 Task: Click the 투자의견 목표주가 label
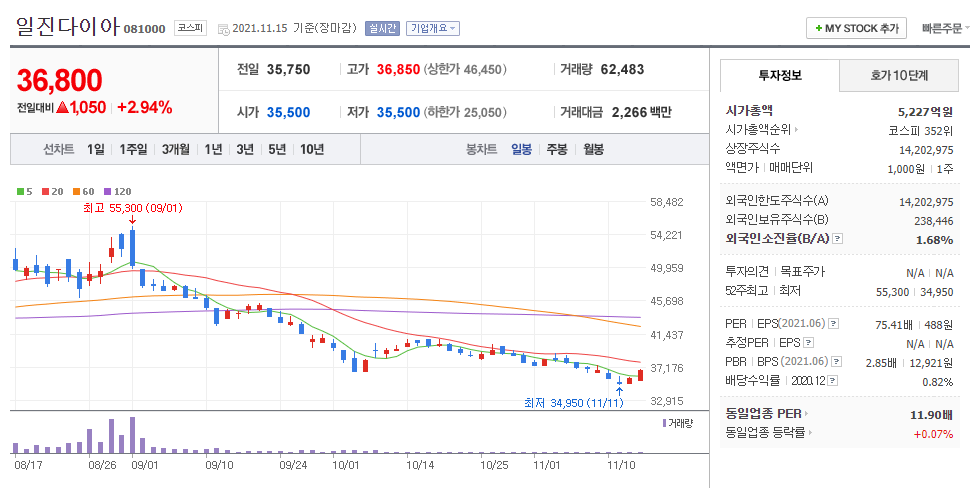(775, 272)
